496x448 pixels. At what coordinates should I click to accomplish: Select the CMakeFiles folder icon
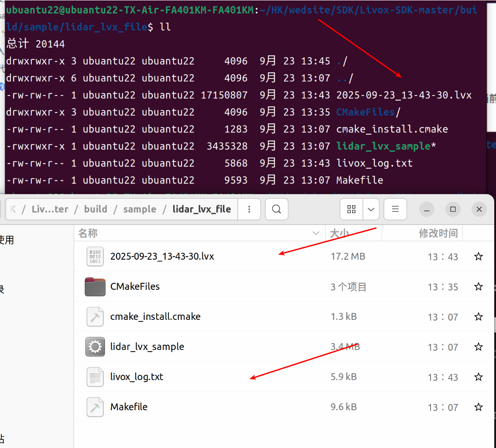95,287
